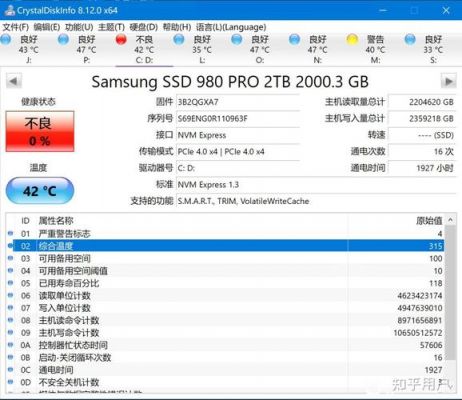462x400 pixels.
Task: Click raw value 10650512572 in row 09
Action: point(418,333)
